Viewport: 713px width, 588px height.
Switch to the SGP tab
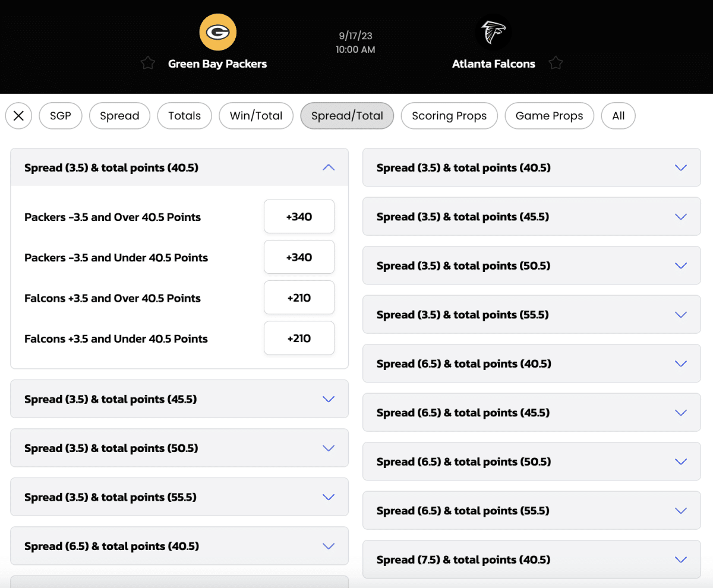[60, 116]
